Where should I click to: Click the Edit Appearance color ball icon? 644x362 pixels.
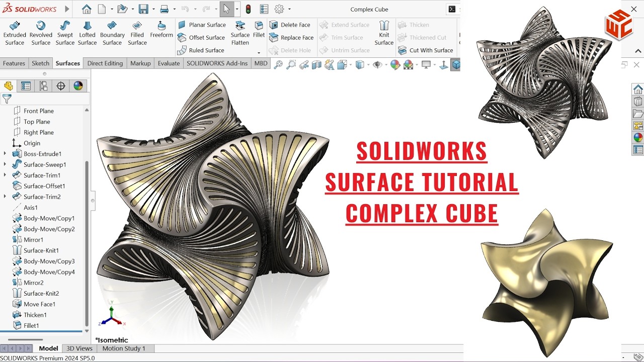[395, 64]
